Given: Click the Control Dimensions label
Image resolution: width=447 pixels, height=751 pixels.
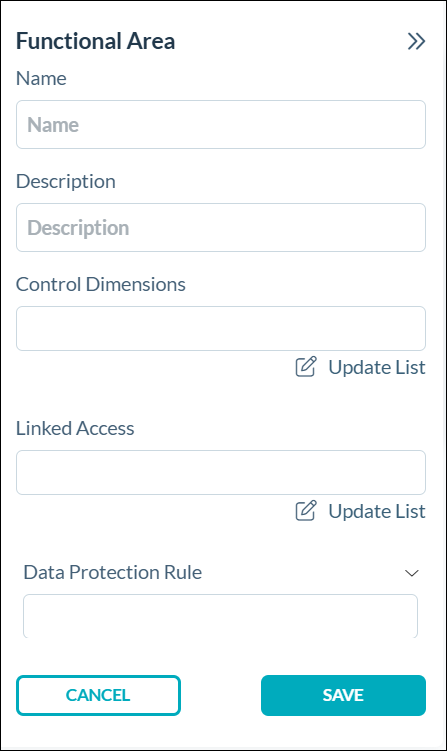Looking at the screenshot, I should pyautogui.click(x=101, y=284).
